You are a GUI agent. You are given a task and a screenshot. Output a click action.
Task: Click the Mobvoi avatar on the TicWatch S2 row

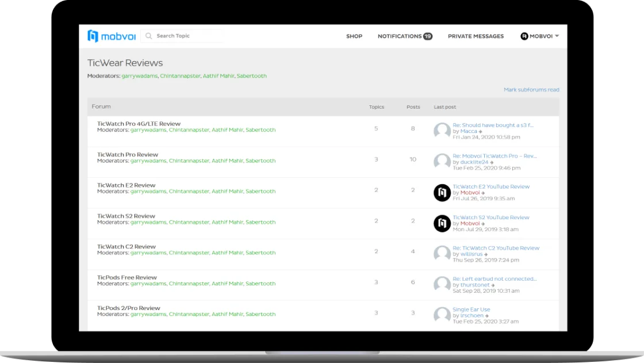point(442,223)
